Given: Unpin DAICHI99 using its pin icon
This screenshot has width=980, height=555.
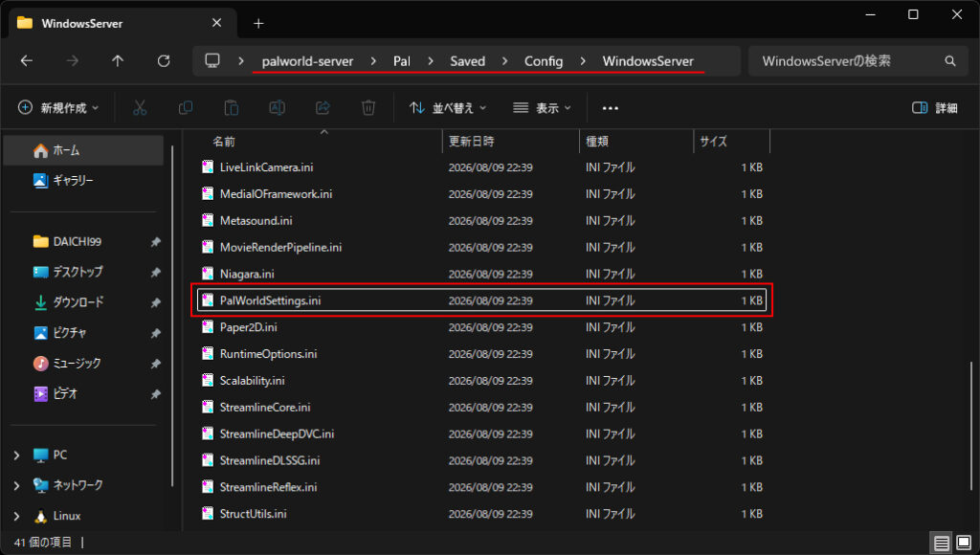Looking at the screenshot, I should click(156, 242).
